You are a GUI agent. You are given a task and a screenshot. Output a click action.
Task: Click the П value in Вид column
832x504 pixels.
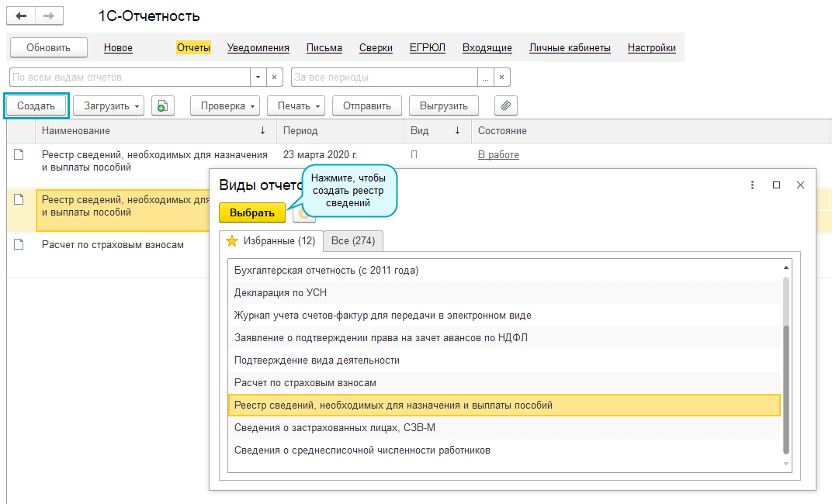pyautogui.click(x=414, y=155)
